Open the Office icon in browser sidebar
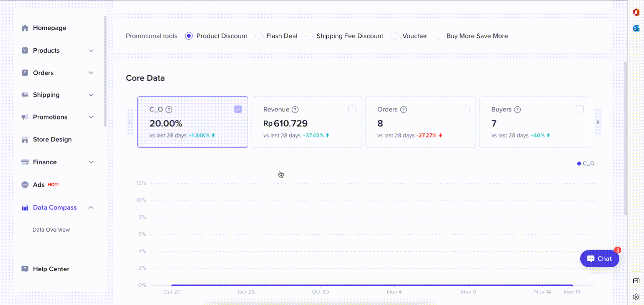This screenshot has width=644, height=305. coord(636,12)
